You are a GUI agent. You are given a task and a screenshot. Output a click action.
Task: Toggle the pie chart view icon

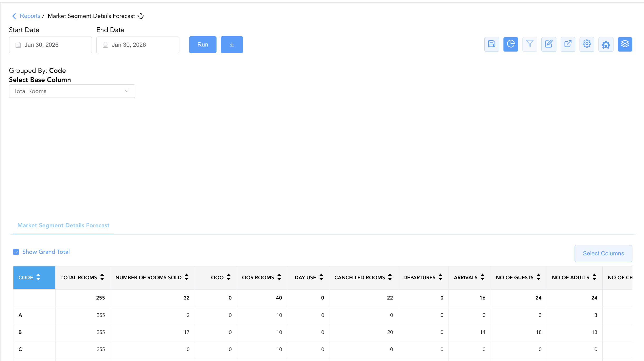click(x=511, y=44)
